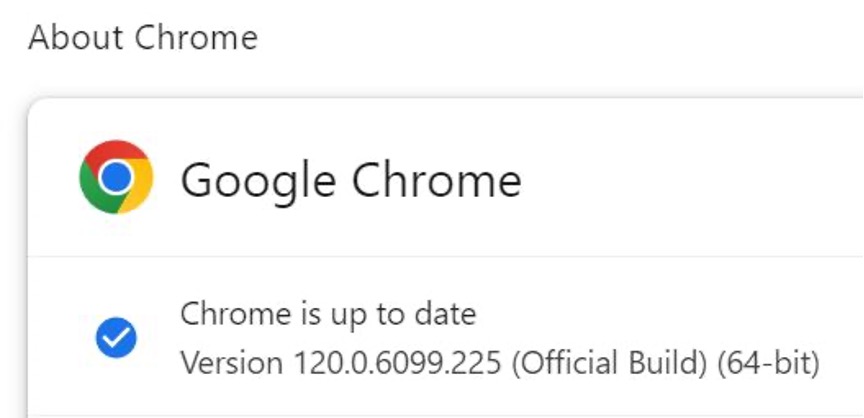Image resolution: width=864 pixels, height=418 pixels.
Task: Click the word 'Google' in card title
Action: [x=257, y=181]
